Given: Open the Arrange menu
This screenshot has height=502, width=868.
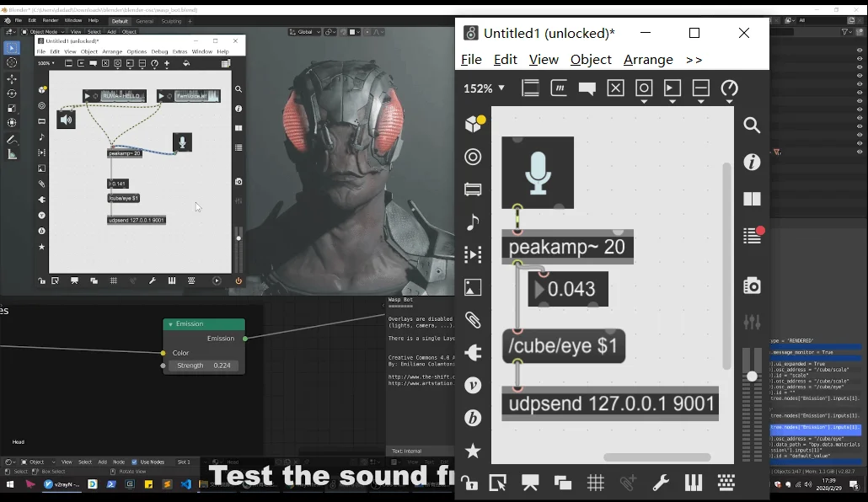Looking at the screenshot, I should coord(648,60).
